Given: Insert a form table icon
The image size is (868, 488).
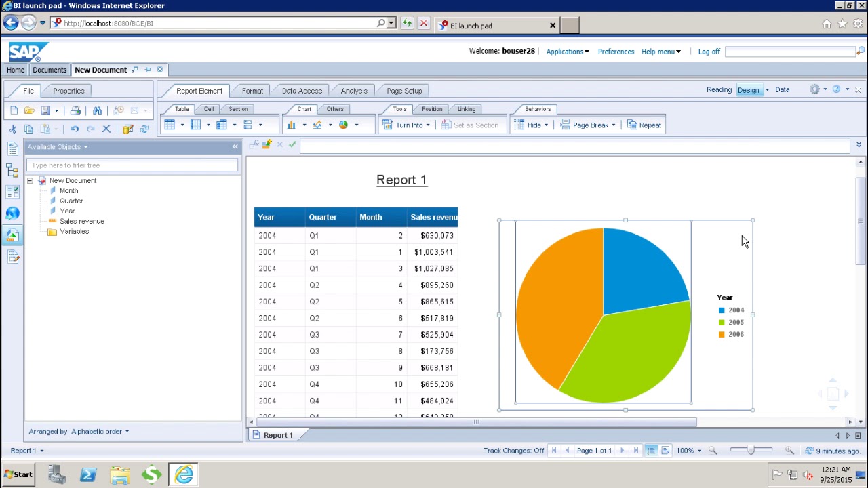Looking at the screenshot, I should 248,125.
